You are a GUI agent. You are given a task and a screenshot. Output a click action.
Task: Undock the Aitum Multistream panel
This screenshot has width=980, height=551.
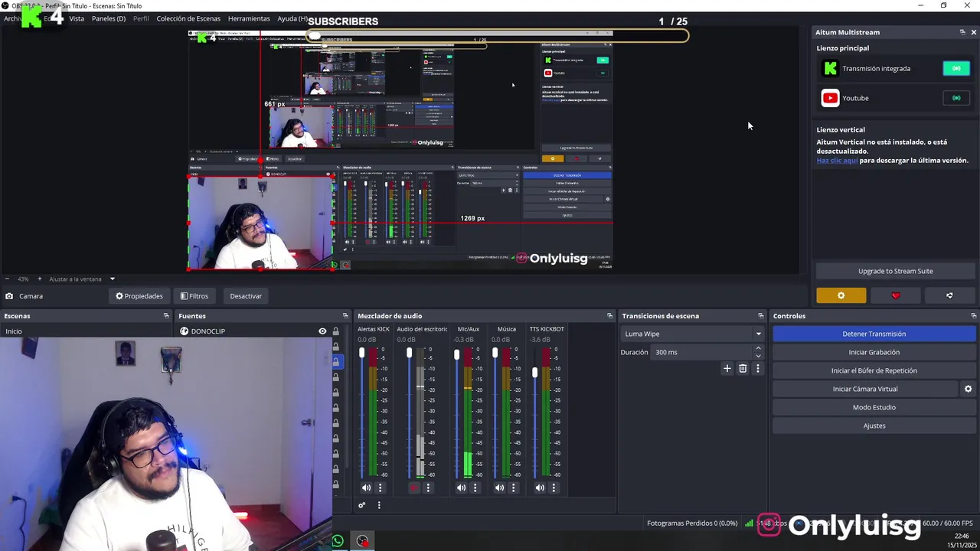tap(962, 32)
